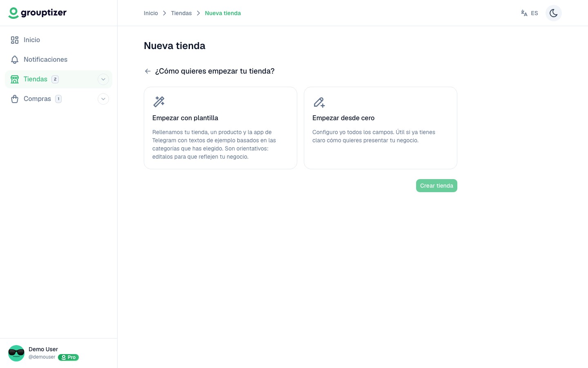Click the back arrow beside the question

coord(148,71)
